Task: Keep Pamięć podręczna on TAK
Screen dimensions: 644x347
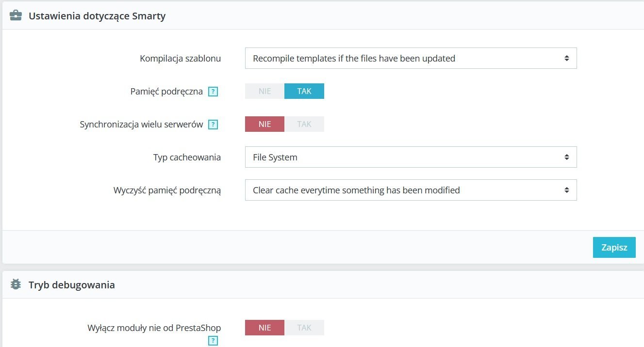Action: pyautogui.click(x=304, y=91)
